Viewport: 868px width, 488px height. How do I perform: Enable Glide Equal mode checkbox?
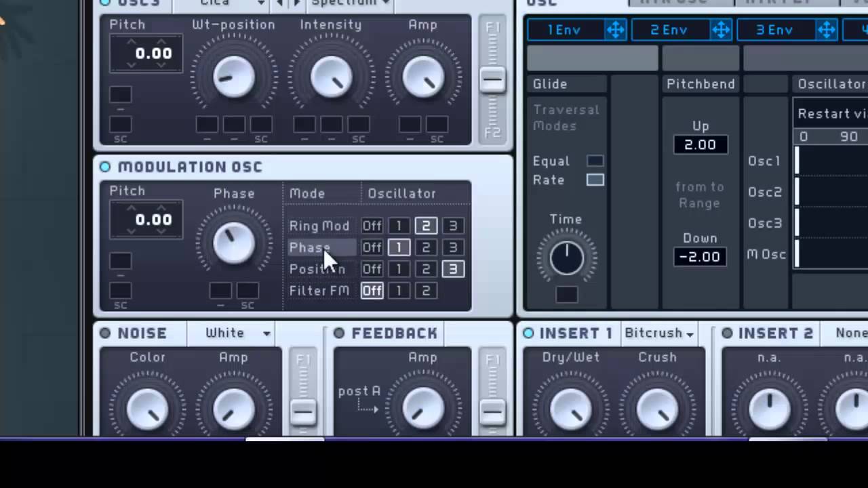tap(595, 161)
